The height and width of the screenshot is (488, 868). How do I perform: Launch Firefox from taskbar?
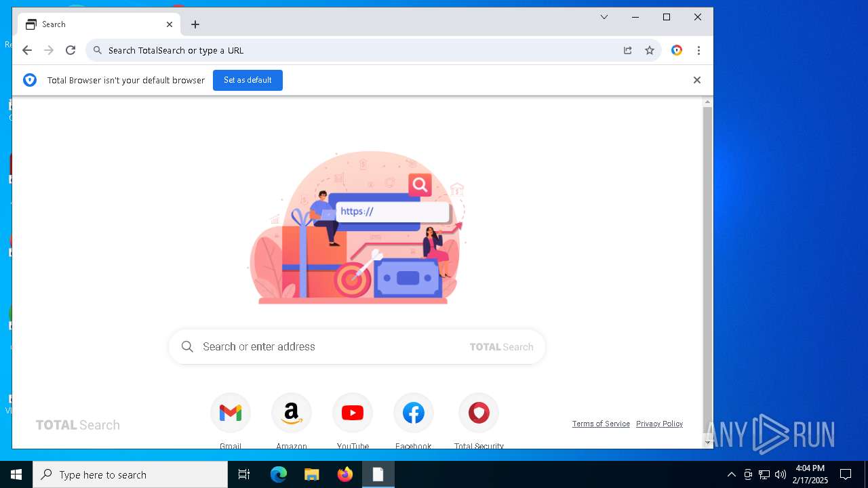(x=345, y=474)
